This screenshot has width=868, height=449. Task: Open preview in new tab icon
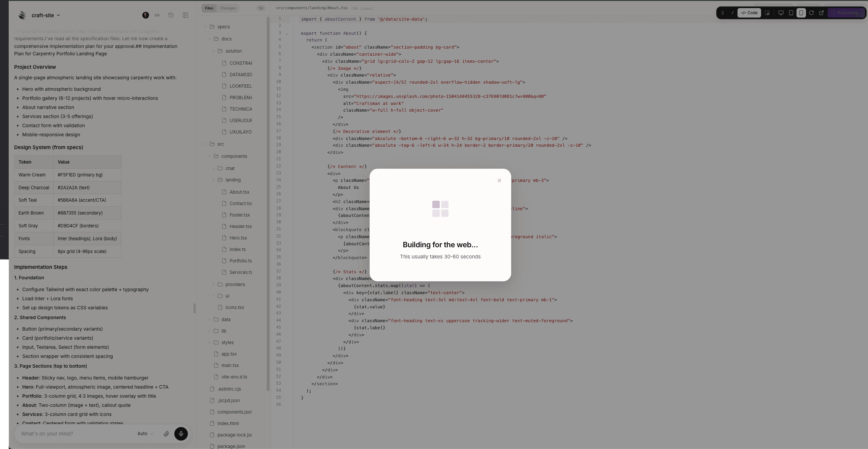point(821,13)
